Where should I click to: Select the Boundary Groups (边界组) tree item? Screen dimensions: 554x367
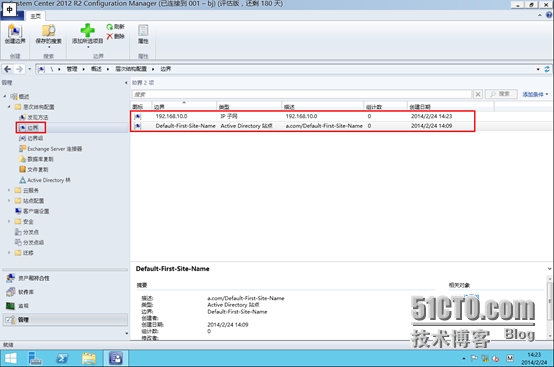(x=31, y=138)
